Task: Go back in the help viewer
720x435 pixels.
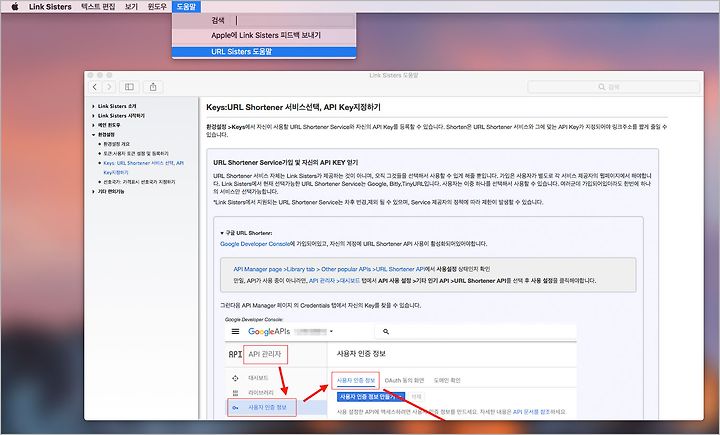Action: pyautogui.click(x=95, y=87)
